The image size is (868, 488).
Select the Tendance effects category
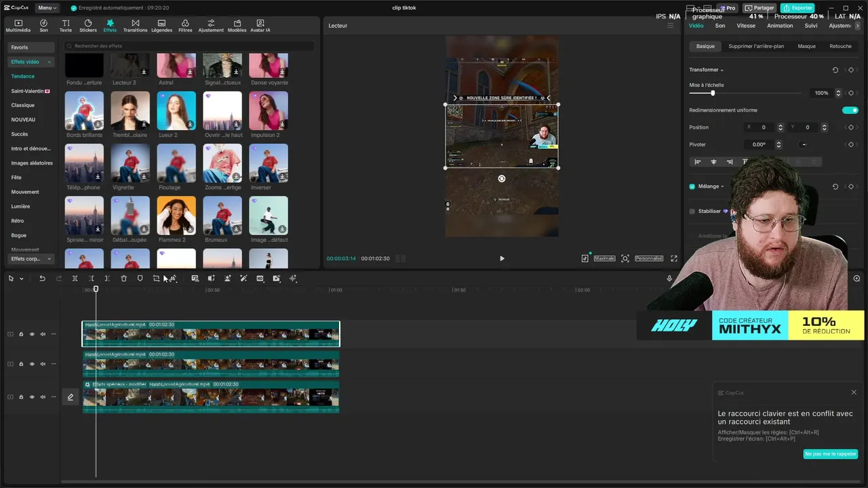[x=23, y=77]
